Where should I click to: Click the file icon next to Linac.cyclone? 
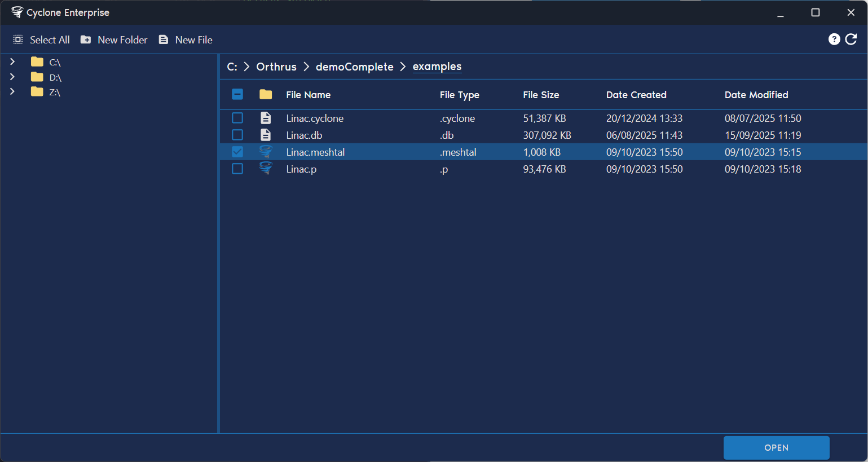[266, 118]
